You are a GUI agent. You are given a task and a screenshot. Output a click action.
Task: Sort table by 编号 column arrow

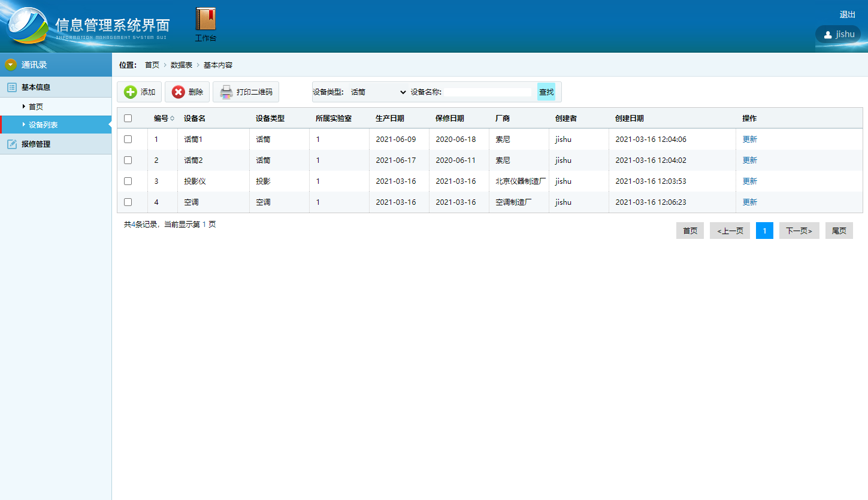tap(173, 119)
